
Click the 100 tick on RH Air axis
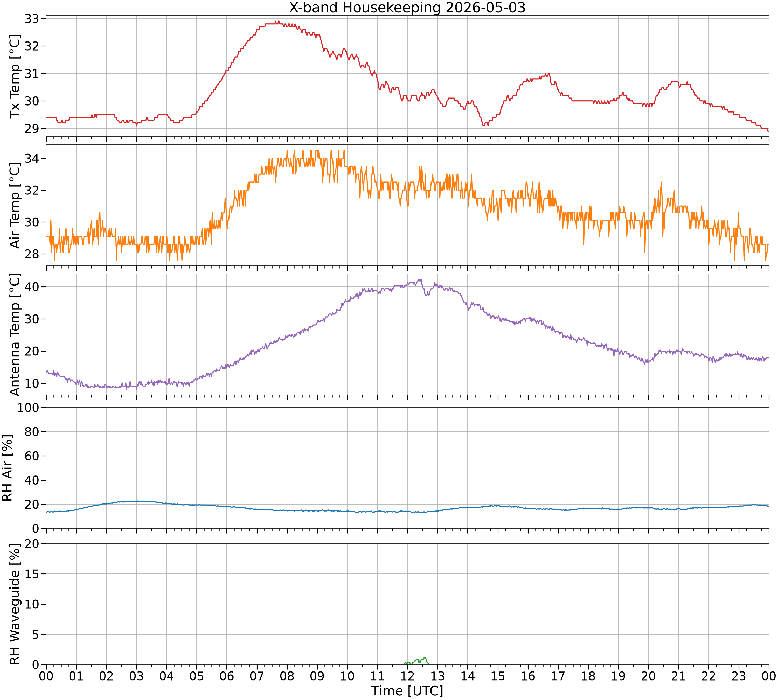pyautogui.click(x=28, y=408)
